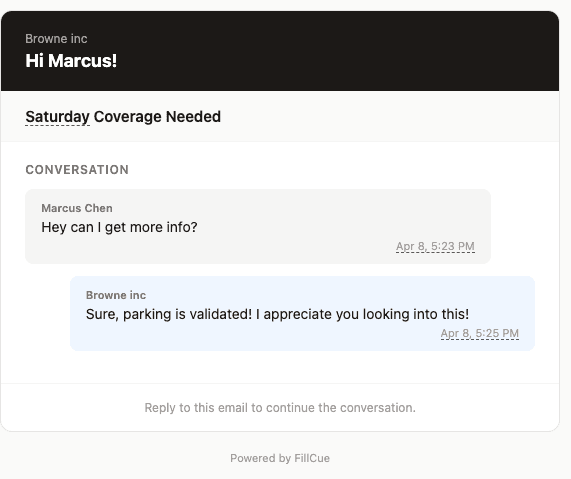
Task: Click the 'Coverage Needed' subject text
Action: 157,117
